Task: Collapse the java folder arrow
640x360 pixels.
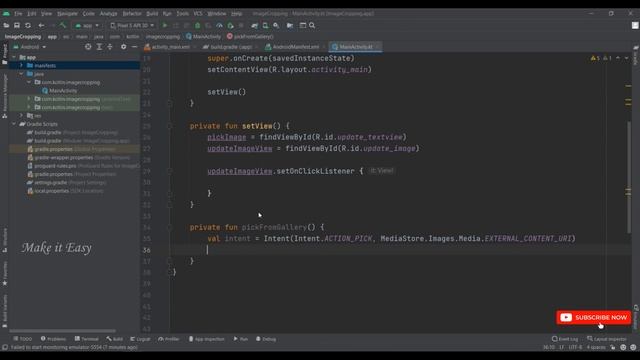Action: point(22,74)
